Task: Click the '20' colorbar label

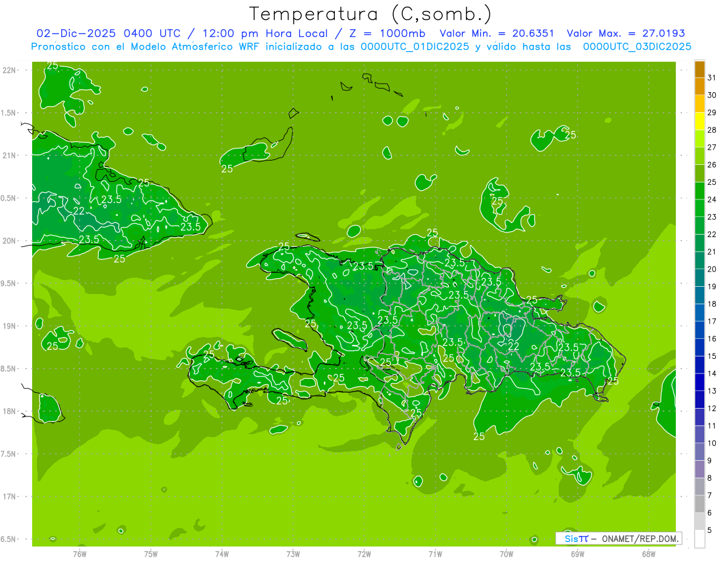Action: click(712, 269)
